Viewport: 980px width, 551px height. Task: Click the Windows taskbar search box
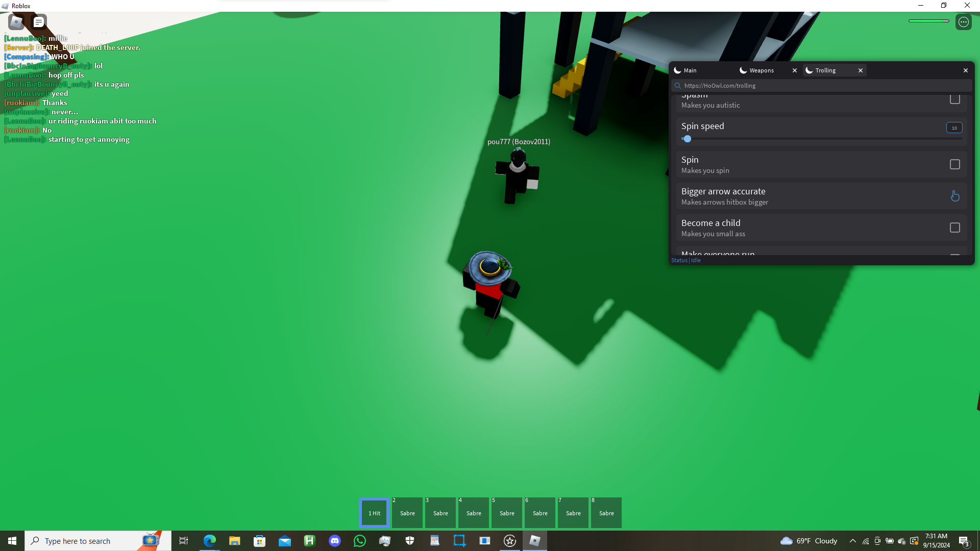click(x=98, y=541)
